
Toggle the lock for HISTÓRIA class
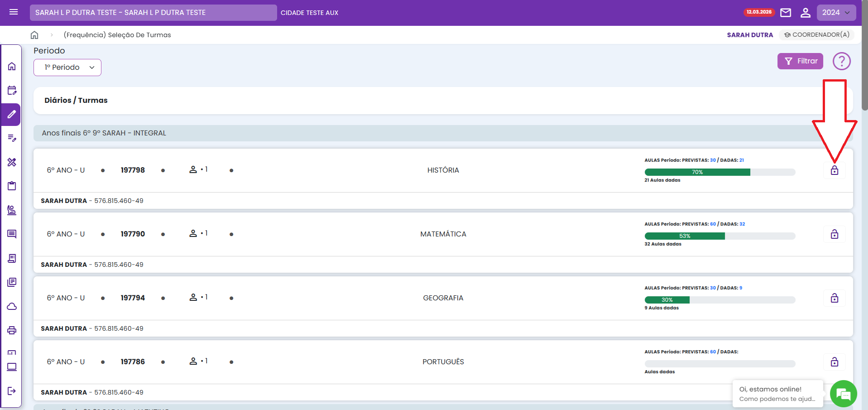834,170
